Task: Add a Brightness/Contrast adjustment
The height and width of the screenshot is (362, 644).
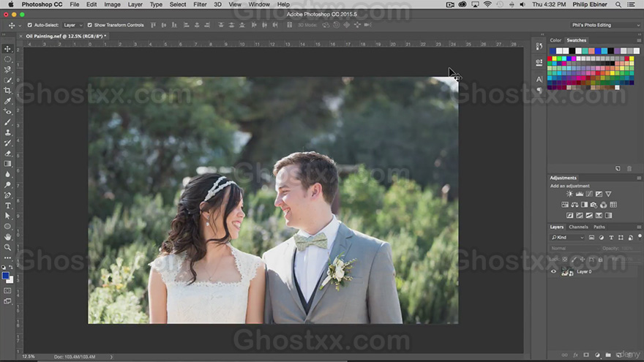Action: click(x=569, y=194)
